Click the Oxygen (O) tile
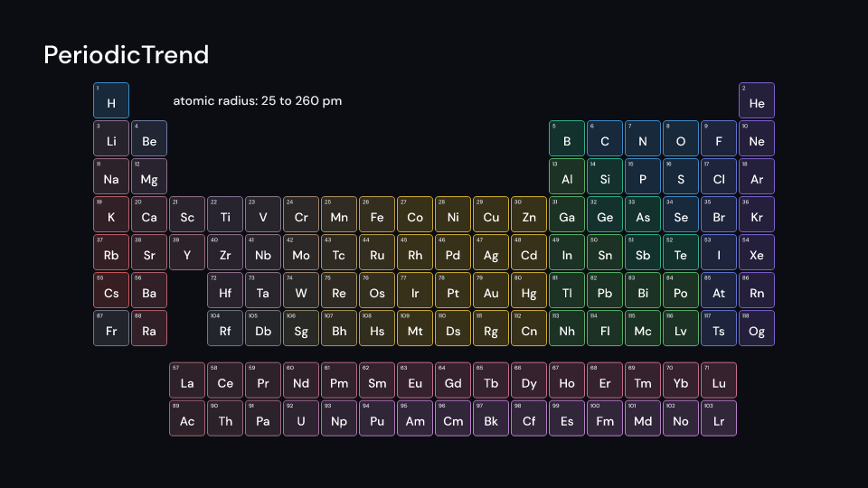 (x=681, y=138)
